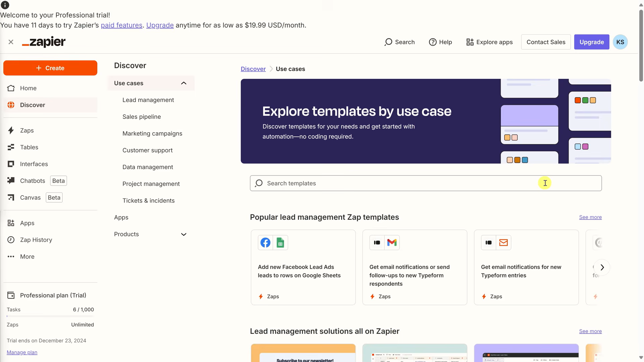Open Canvas Beta from sidebar
This screenshot has height=362, width=644.
(x=30, y=197)
